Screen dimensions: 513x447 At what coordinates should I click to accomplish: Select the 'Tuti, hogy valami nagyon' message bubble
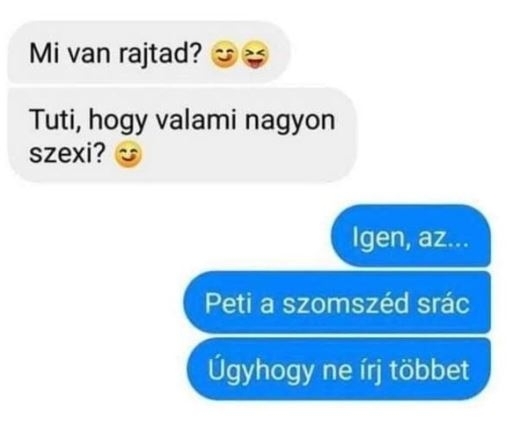(182, 135)
